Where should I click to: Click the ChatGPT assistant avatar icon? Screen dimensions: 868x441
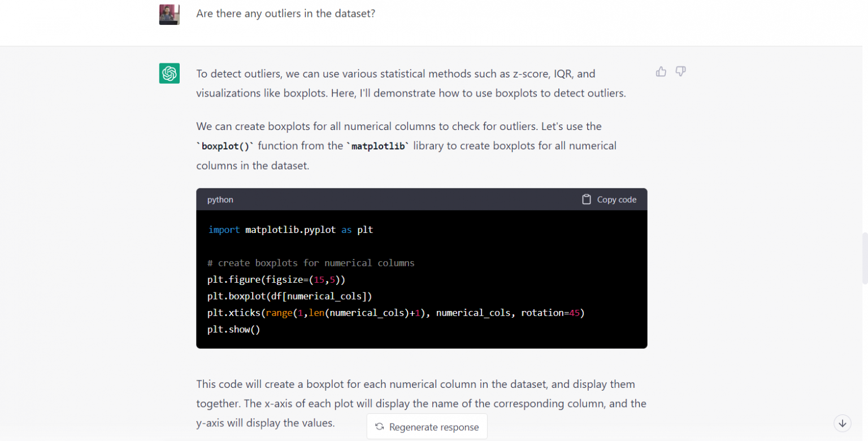169,73
